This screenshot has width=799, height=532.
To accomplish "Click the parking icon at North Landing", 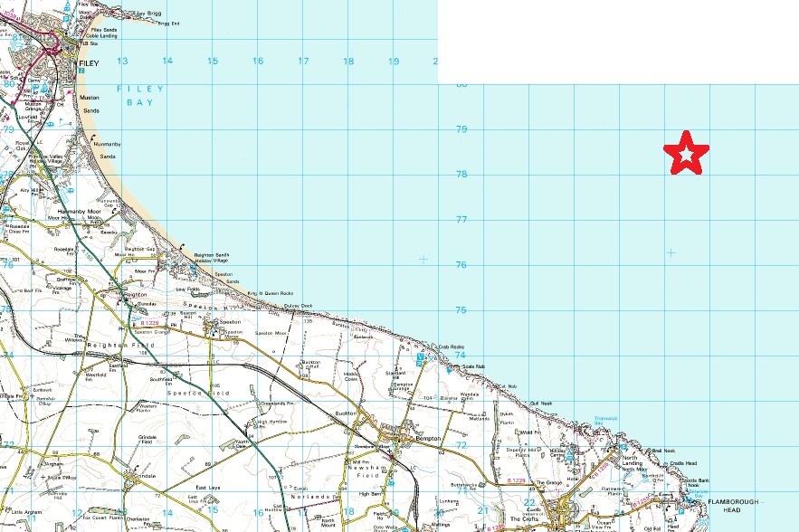I will point(623,447).
